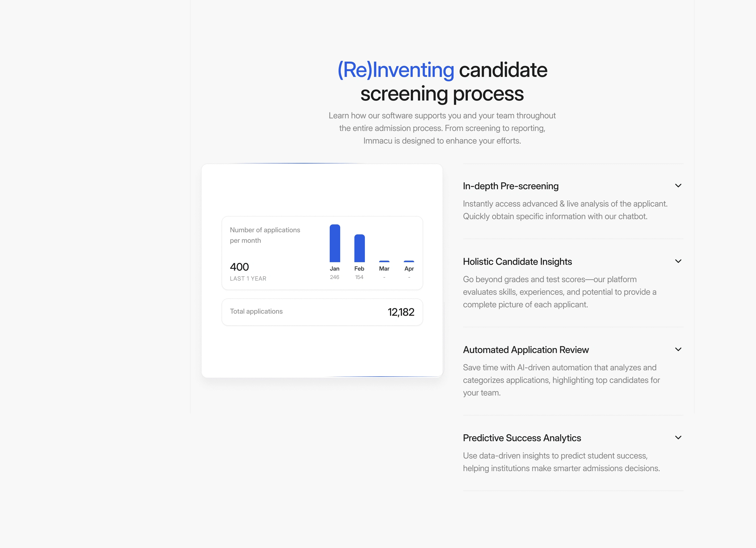756x548 pixels.
Task: Toggle the Predictive Success Analytics chevron
Action: [x=678, y=438]
